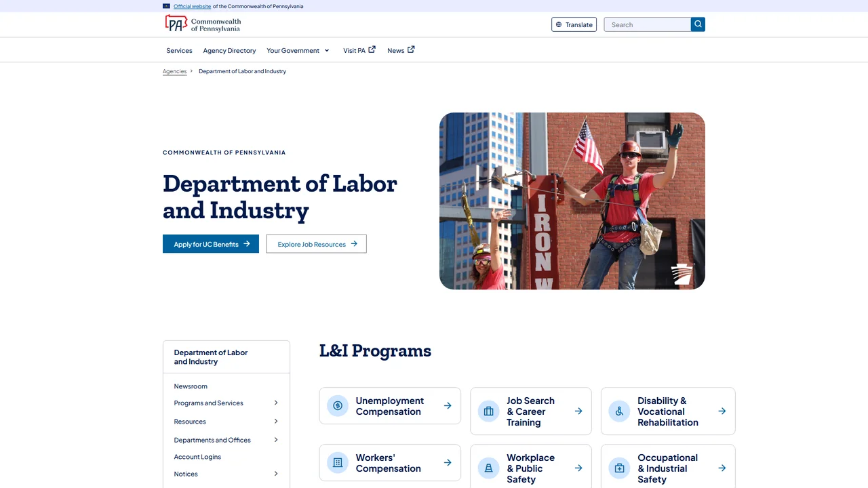This screenshot has width=868, height=488.
Task: Click the Commonwealth of Pennsylvania PA logo
Action: (x=203, y=24)
